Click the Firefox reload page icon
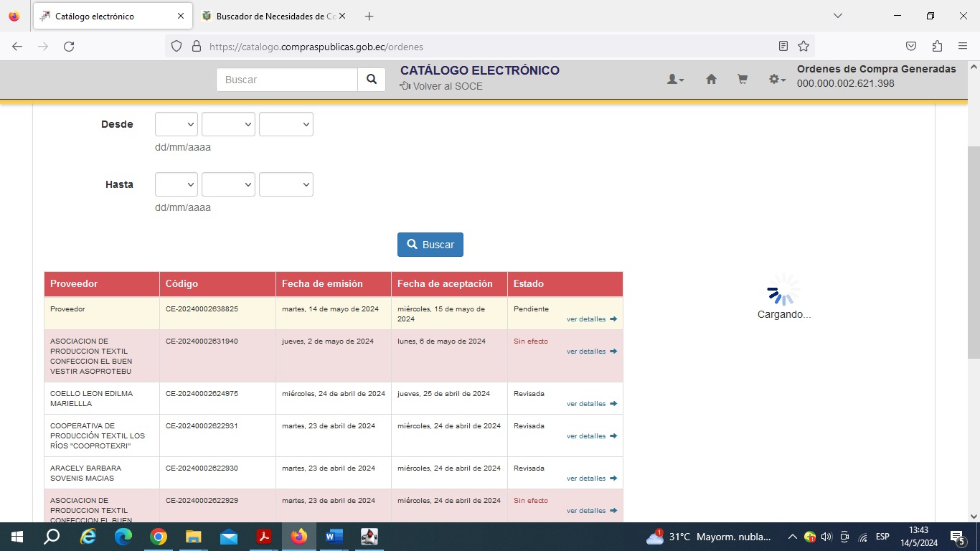Viewport: 980px width, 551px height. point(69,47)
